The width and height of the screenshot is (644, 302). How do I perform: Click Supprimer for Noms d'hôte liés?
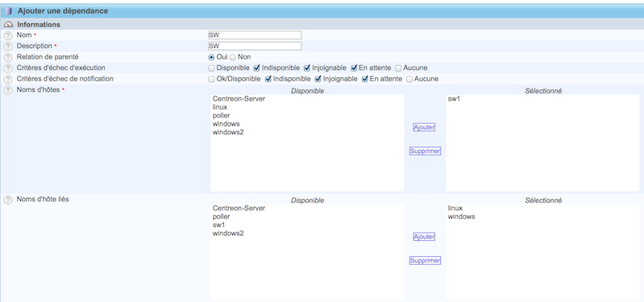coord(425,261)
